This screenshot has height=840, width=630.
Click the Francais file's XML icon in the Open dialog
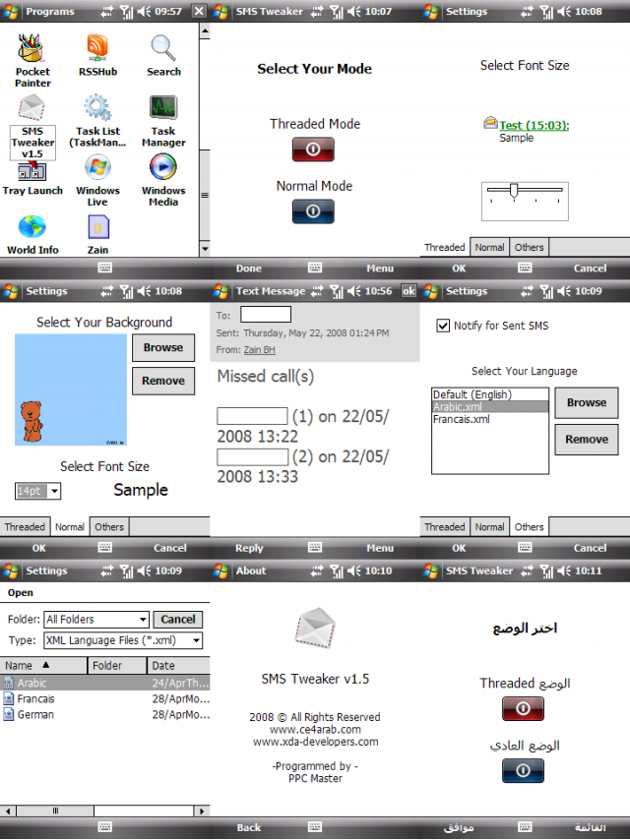9,698
